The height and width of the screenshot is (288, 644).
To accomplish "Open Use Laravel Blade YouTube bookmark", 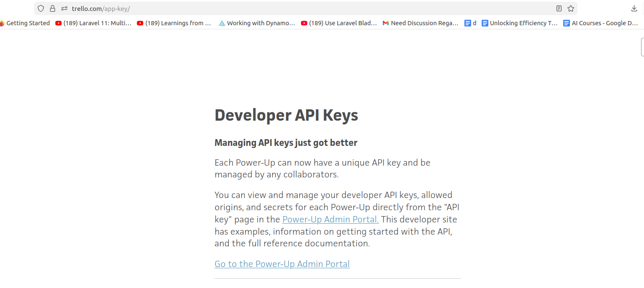I will pyautogui.click(x=339, y=23).
